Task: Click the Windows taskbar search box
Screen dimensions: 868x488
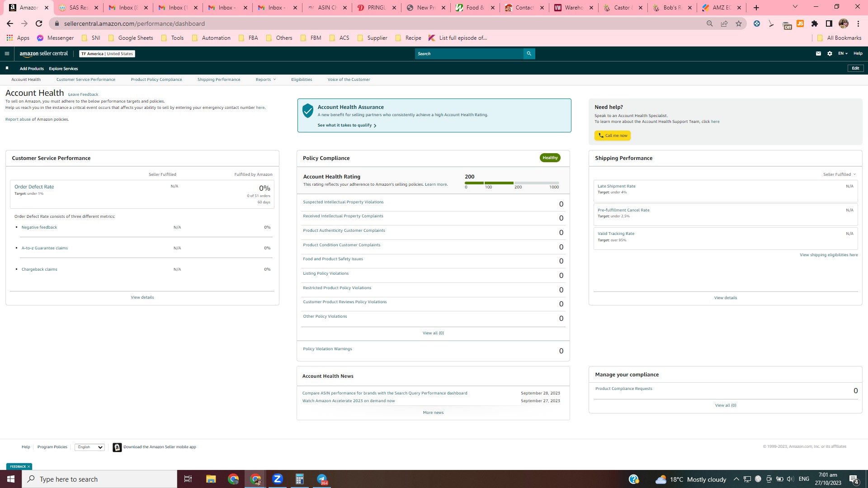Action: click(99, 479)
